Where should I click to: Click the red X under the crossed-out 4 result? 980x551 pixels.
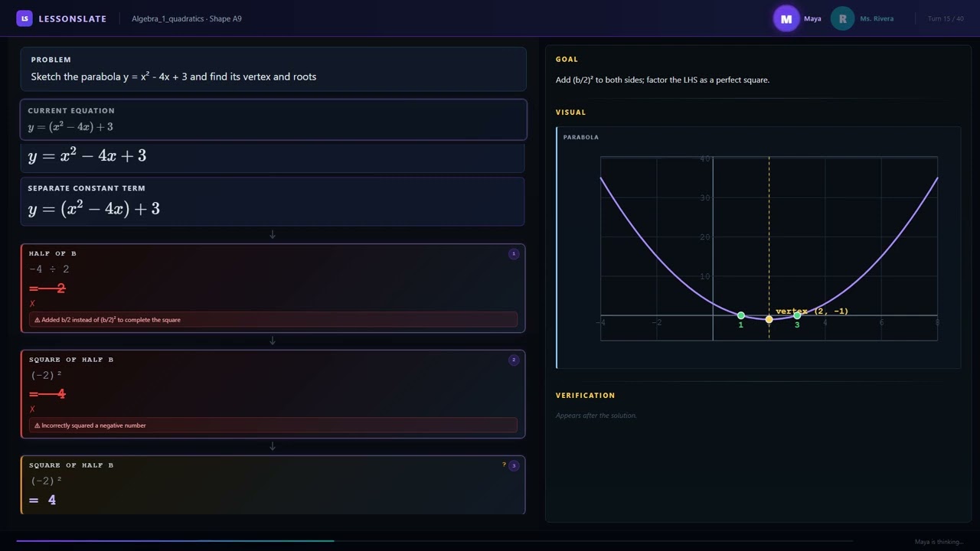(x=32, y=409)
